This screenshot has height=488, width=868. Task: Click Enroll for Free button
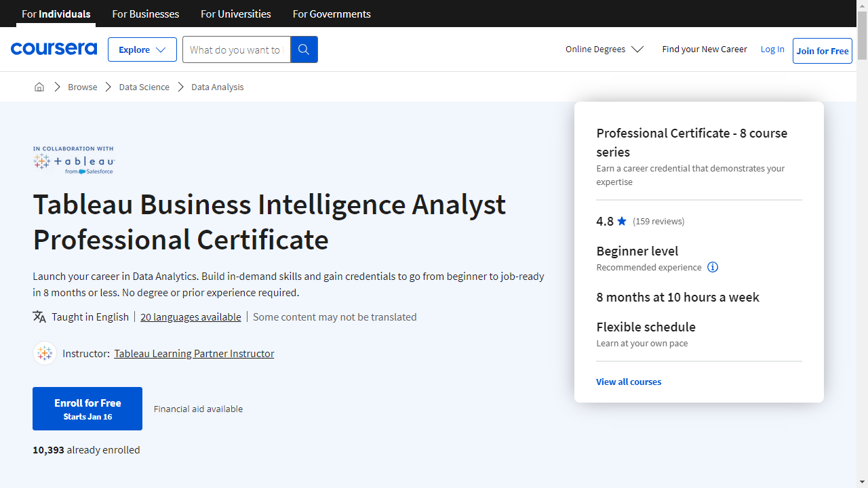click(87, 409)
